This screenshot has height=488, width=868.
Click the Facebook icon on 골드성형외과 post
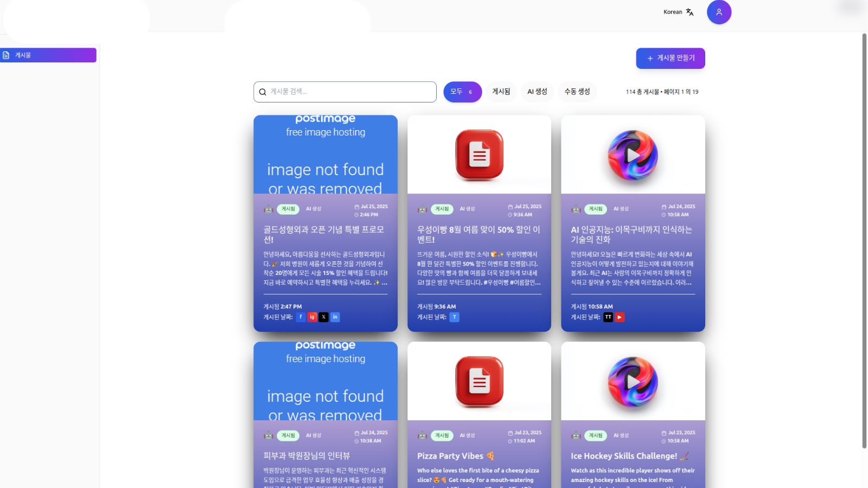(x=301, y=317)
